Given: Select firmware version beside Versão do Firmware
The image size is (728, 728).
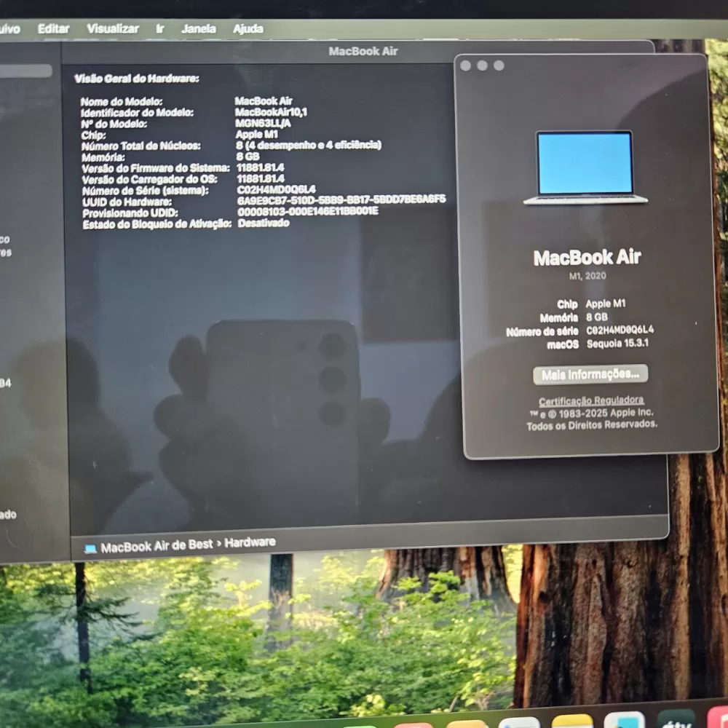Looking at the screenshot, I should coord(260,167).
